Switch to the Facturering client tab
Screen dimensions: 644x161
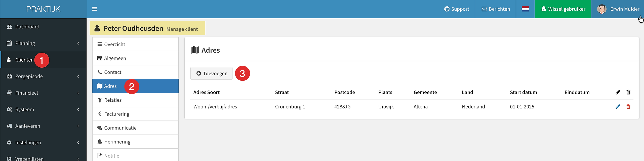pos(135,114)
